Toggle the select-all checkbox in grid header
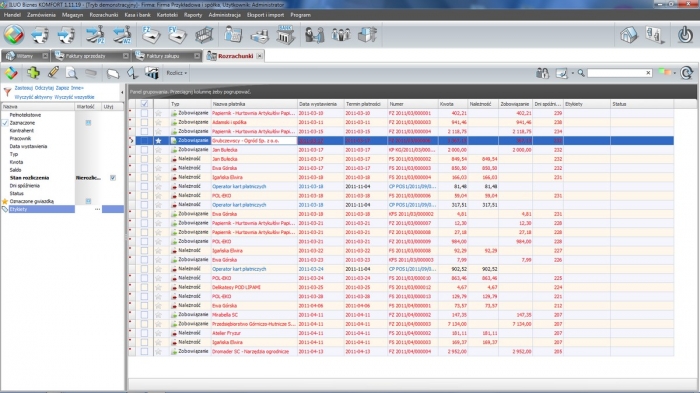Viewport: 700px width, 393px height. click(144, 104)
